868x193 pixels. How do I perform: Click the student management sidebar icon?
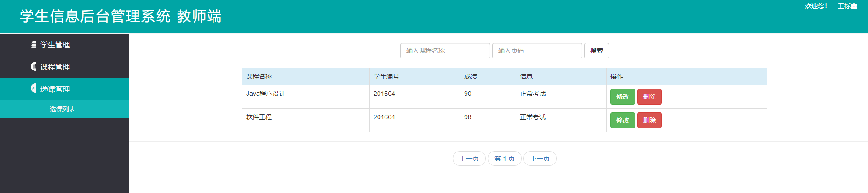[x=34, y=44]
